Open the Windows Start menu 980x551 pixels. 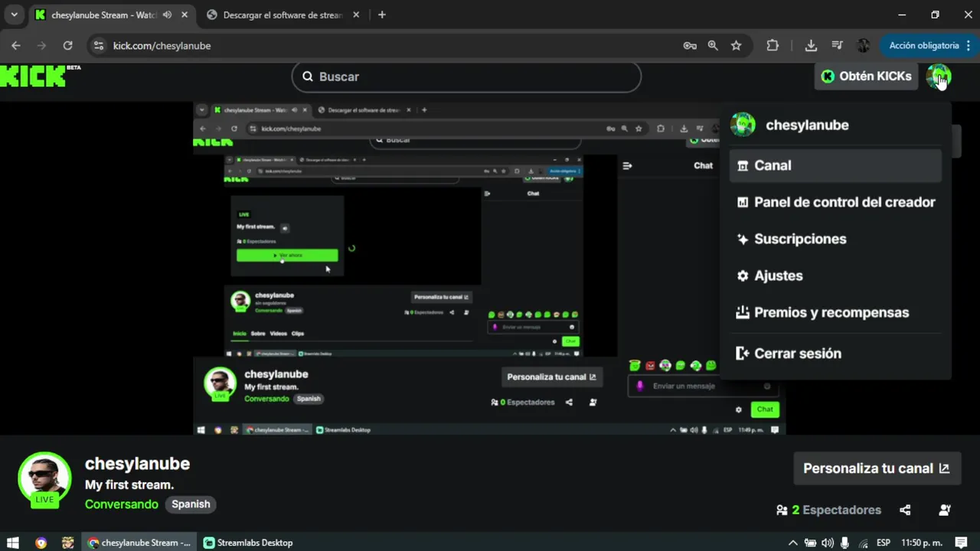click(x=13, y=543)
